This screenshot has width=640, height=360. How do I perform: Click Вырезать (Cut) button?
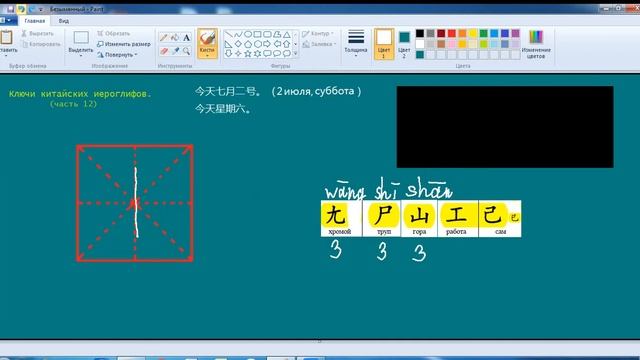(x=37, y=33)
